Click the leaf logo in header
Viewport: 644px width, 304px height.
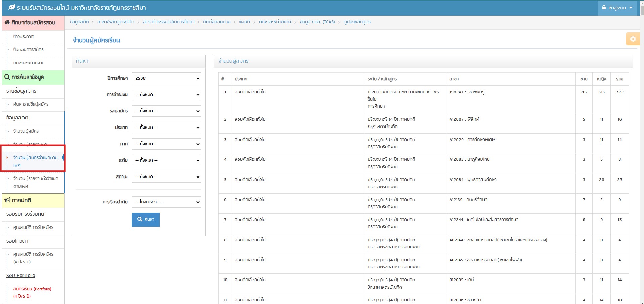[12, 7]
